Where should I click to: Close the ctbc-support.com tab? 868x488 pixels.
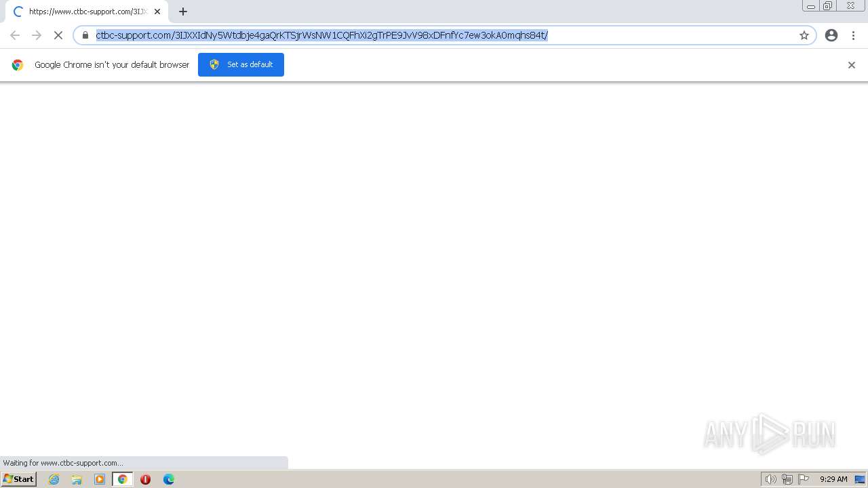coord(157,12)
